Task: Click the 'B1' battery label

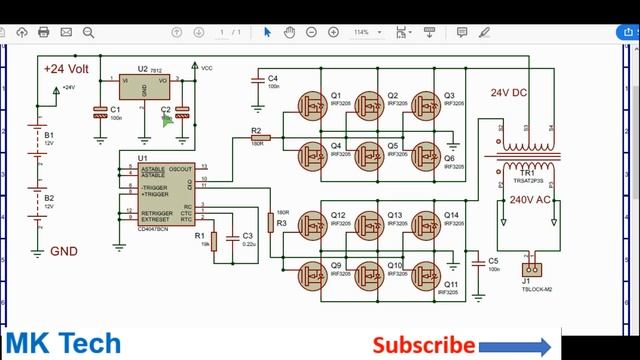Action: click(x=49, y=135)
